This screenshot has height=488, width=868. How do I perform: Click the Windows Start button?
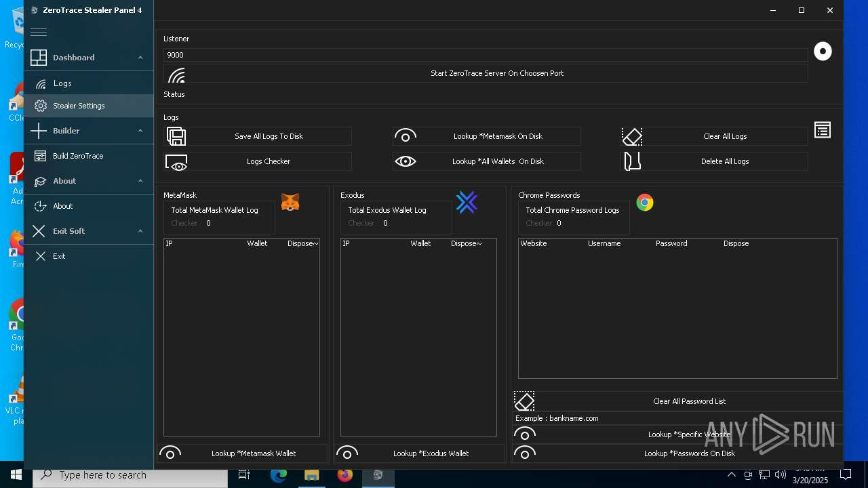tap(16, 475)
